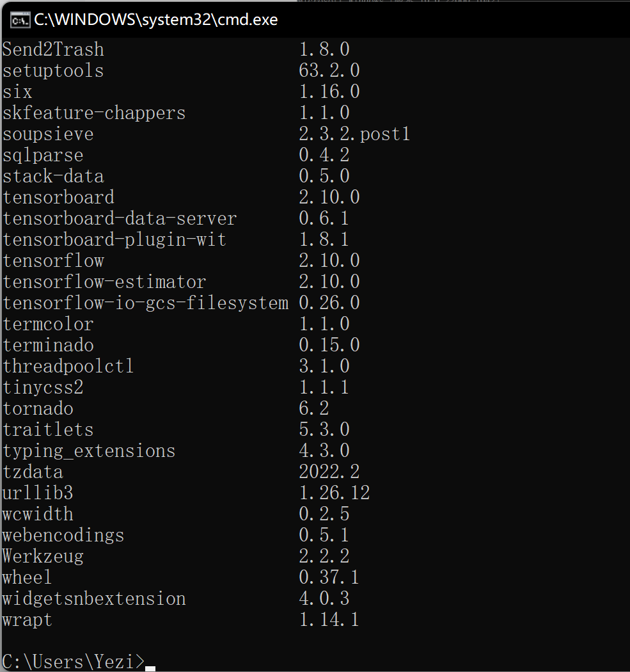The image size is (630, 672).
Task: Click the urllib3 version 1.26.12
Action: [x=334, y=493]
